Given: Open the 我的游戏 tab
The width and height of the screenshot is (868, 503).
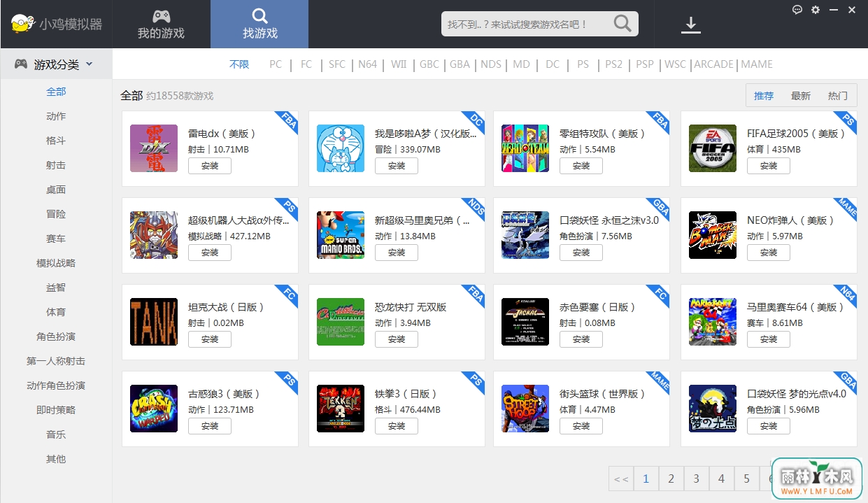Looking at the screenshot, I should [x=161, y=24].
